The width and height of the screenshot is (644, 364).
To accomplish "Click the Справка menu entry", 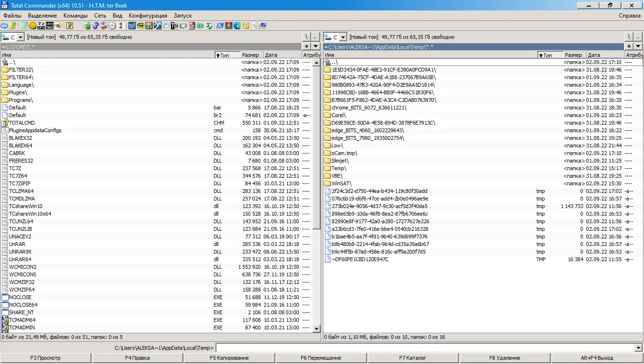I will coord(630,15).
